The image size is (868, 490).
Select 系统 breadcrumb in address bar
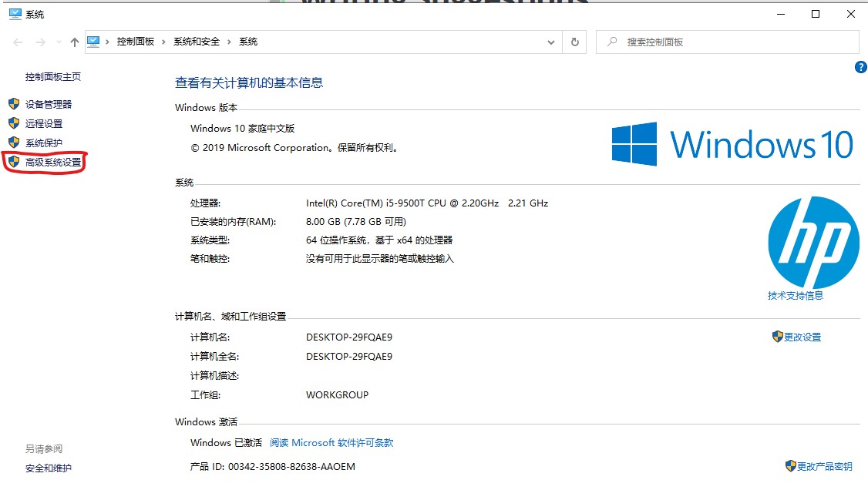pos(248,42)
